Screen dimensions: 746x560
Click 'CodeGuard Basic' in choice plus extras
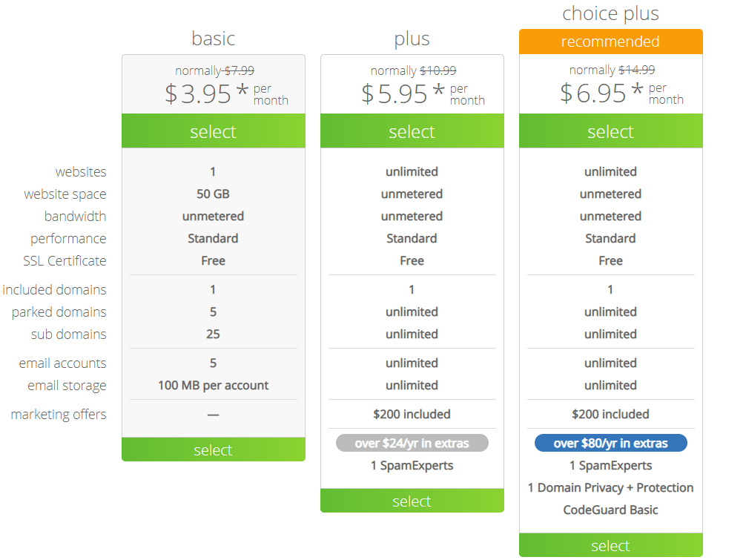click(x=611, y=510)
